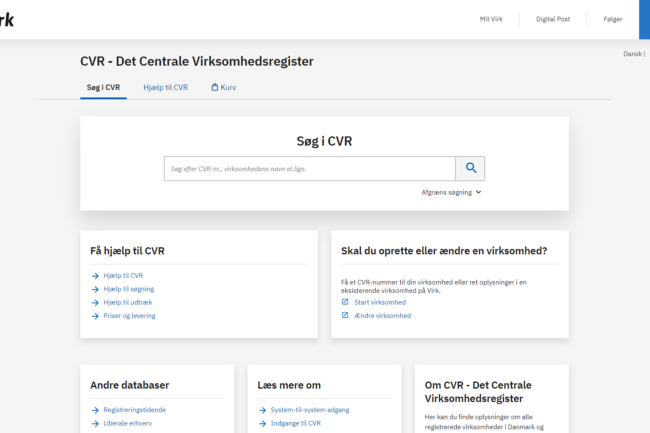This screenshot has height=433, width=650.
Task: Select the Søg i CVR tab
Action: tap(103, 88)
